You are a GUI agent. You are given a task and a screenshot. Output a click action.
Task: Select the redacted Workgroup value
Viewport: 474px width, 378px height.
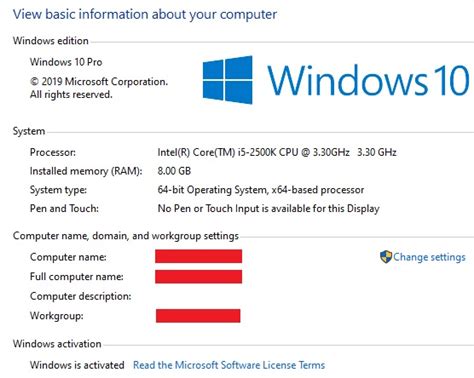(x=198, y=316)
